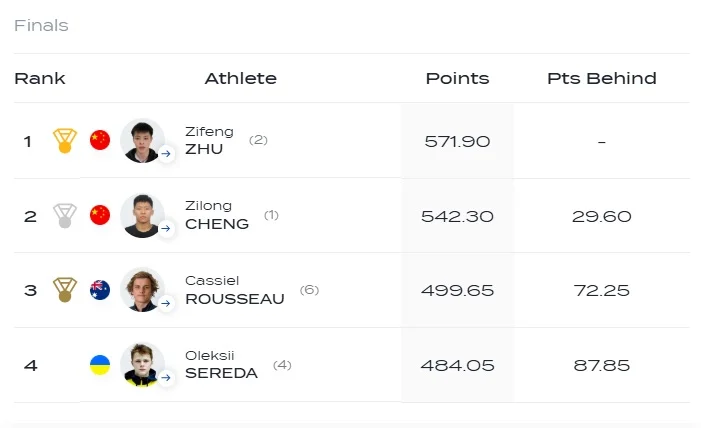Click the Australia flag icon
Screen dimensions: 701x428
click(x=99, y=290)
